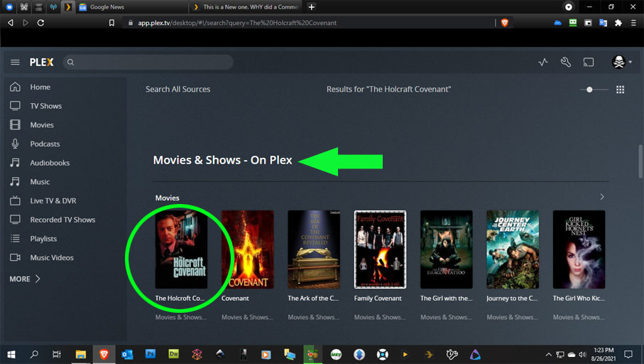This screenshot has height=364, width=644.
Task: Open the Plex hamburger menu
Action: pos(15,62)
